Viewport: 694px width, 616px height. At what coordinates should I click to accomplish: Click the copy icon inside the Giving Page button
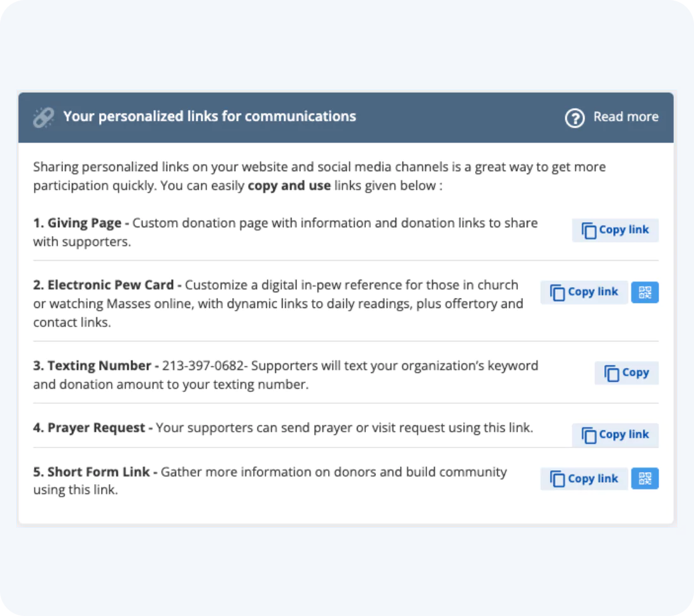[x=589, y=230]
